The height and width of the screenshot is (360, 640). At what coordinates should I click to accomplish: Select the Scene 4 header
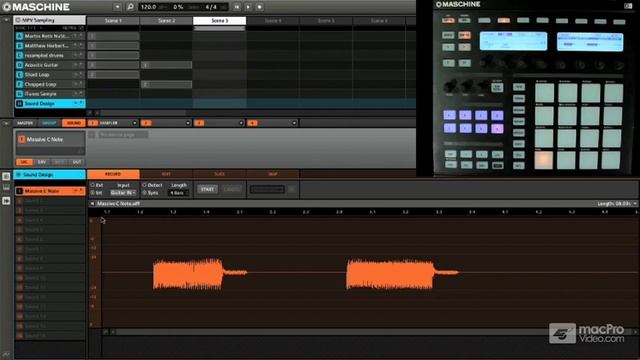tap(273, 20)
